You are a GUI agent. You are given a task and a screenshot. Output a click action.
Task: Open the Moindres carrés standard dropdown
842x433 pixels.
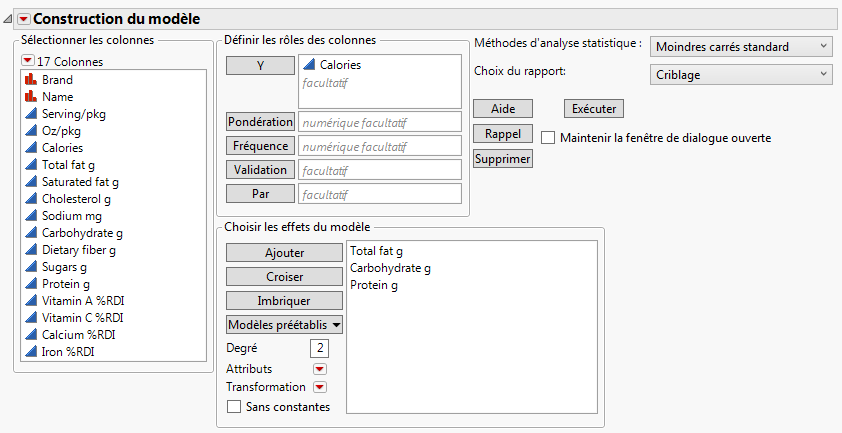tap(741, 46)
